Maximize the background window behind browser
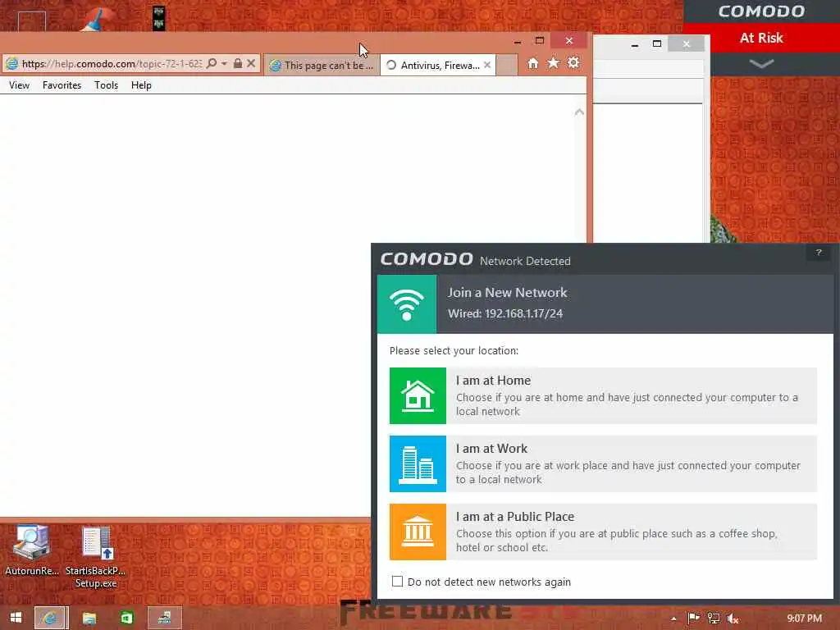 point(657,44)
